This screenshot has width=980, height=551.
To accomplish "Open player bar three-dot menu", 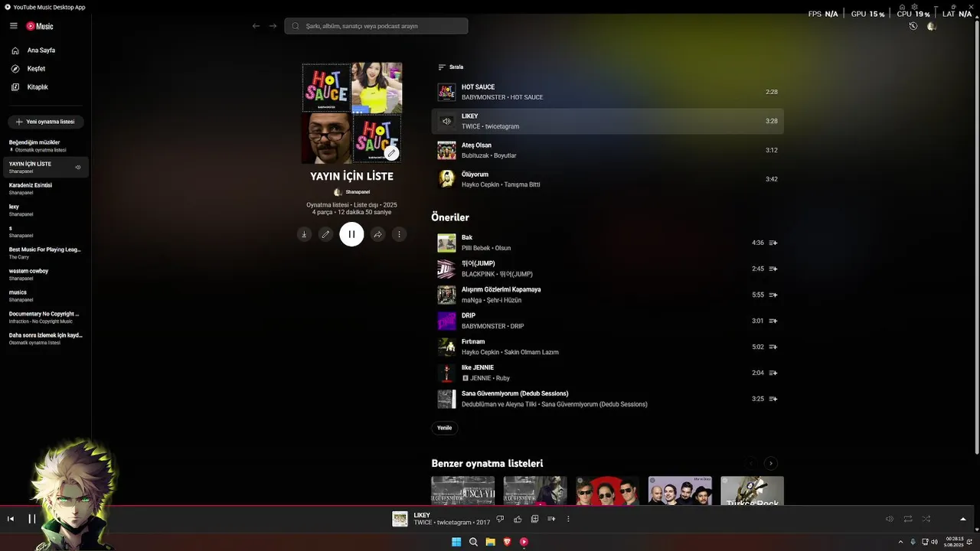I will [x=568, y=519].
